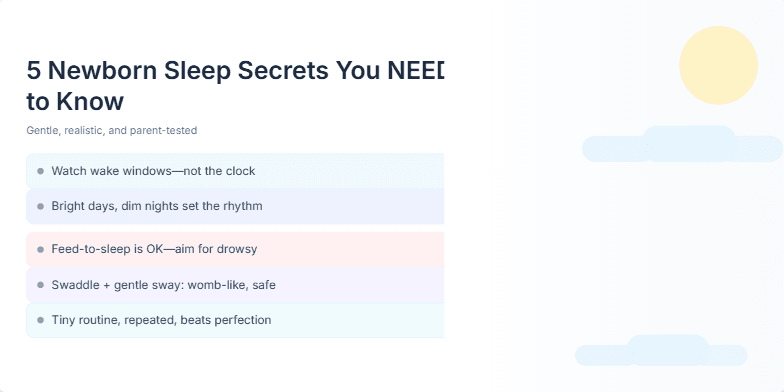
Task: Choose the 'Feed-to-sleep is OK—aim for drowsy' text
Action: [154, 249]
